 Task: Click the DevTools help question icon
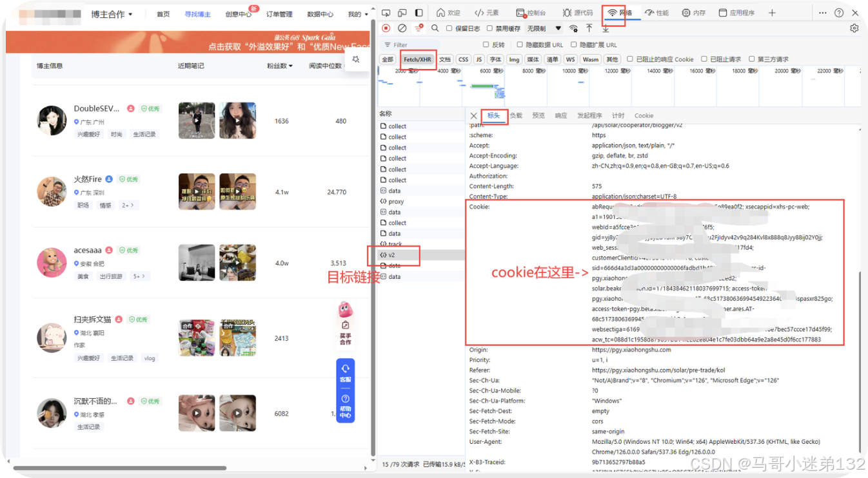pyautogui.click(x=839, y=13)
